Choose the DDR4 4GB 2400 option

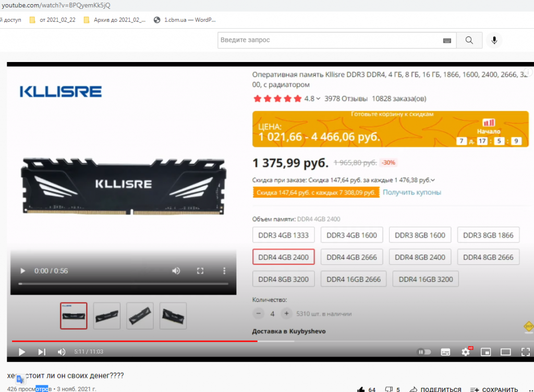[283, 258]
